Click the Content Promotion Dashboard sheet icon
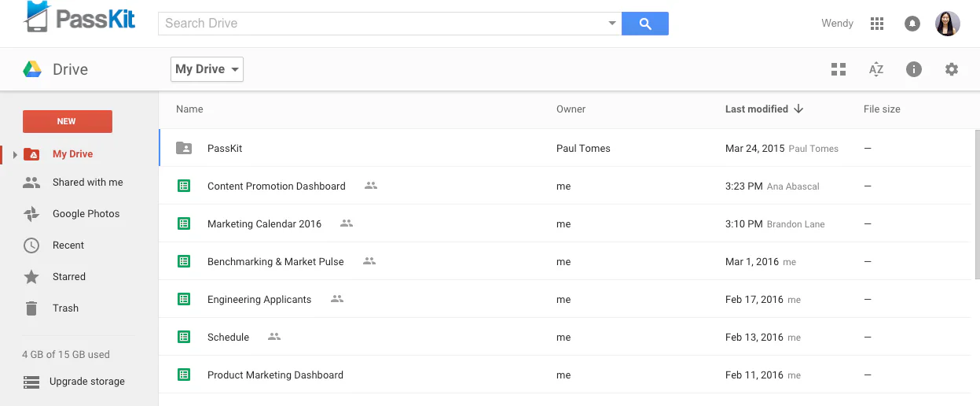 (184, 186)
